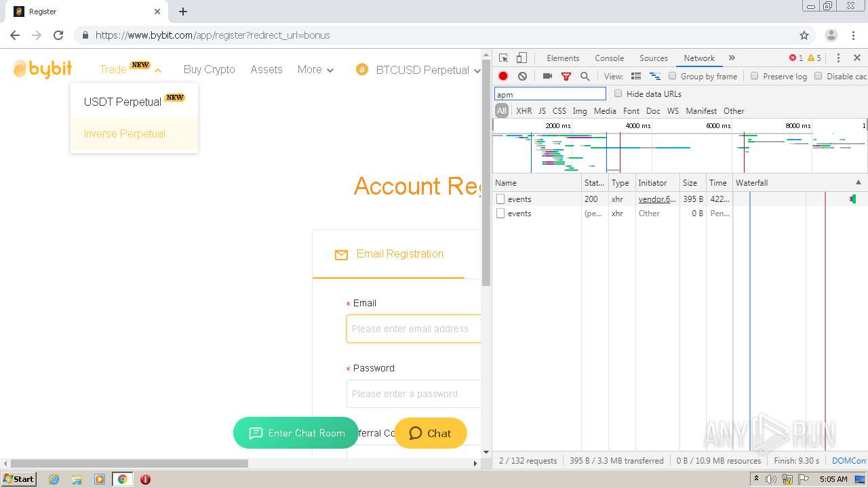
Task: Enable Preserve log checkbox
Action: click(754, 76)
